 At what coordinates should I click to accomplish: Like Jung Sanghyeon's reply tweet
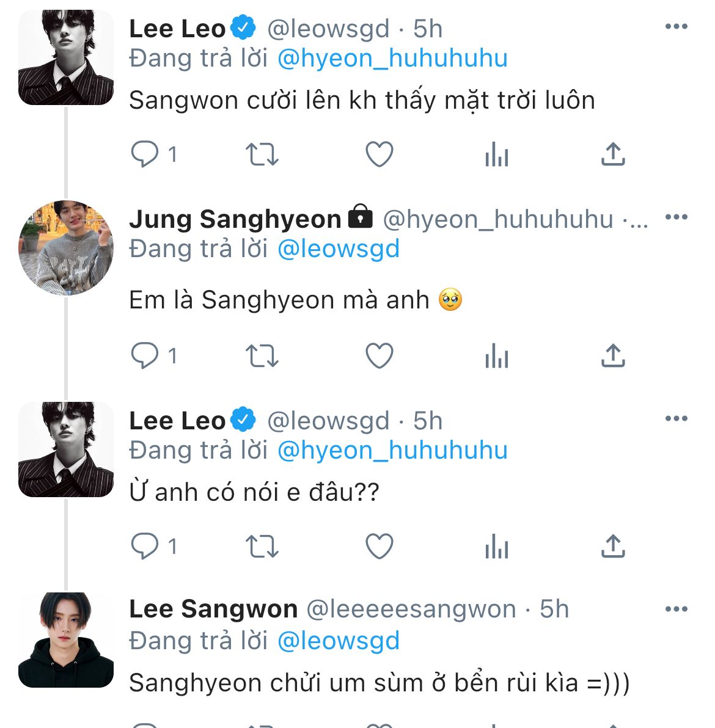click(379, 355)
